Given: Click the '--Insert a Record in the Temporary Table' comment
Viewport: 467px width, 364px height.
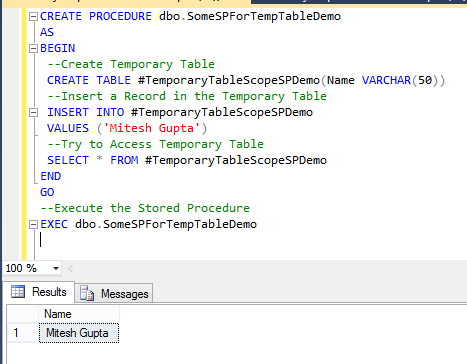Looking at the screenshot, I should 187,96.
